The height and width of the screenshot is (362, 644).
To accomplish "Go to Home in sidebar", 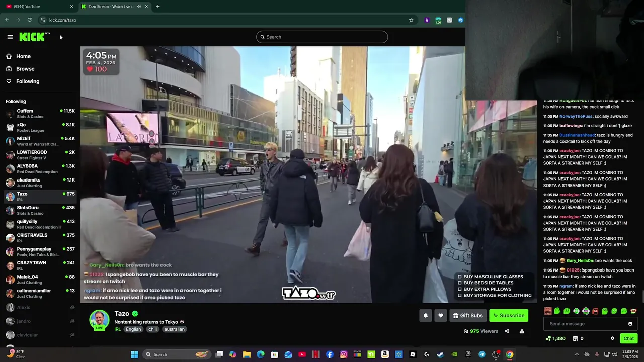I will pyautogui.click(x=23, y=56).
